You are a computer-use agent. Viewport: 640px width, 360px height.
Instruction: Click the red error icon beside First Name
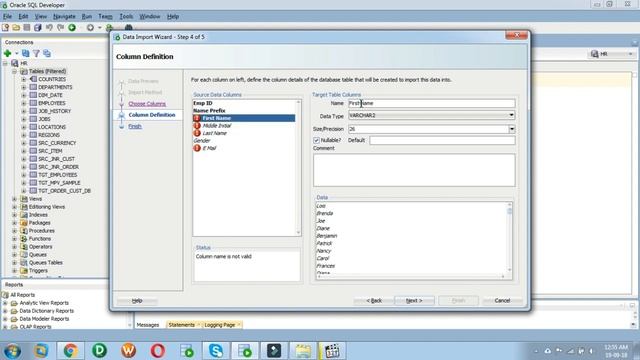pos(197,118)
